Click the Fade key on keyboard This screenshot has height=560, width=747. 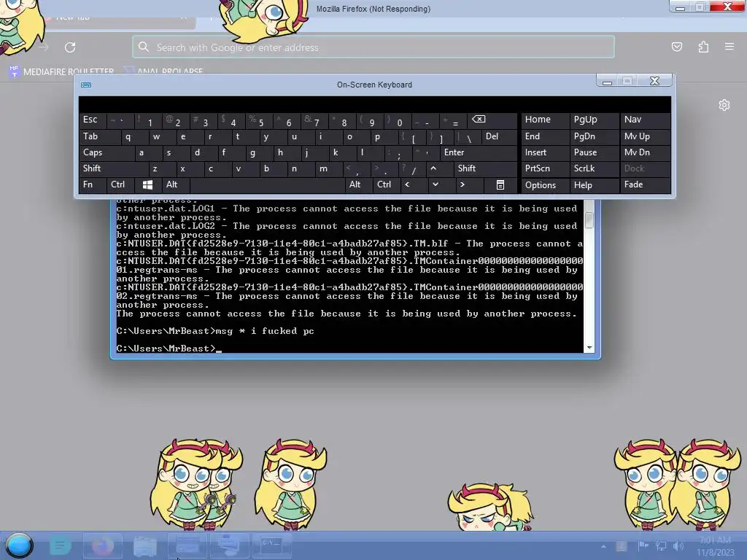pyautogui.click(x=645, y=184)
